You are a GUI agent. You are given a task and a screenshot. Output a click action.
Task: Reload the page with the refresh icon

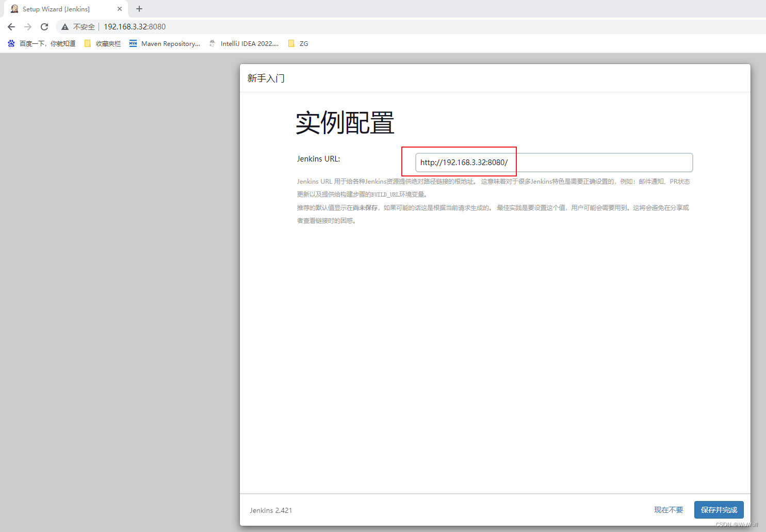click(x=44, y=27)
